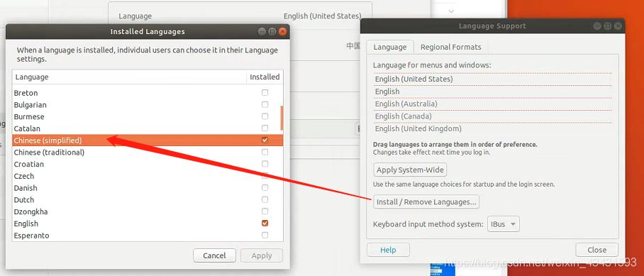The image size is (644, 276).
Task: Switch to the Regional Formats tab
Action: pyautogui.click(x=450, y=47)
